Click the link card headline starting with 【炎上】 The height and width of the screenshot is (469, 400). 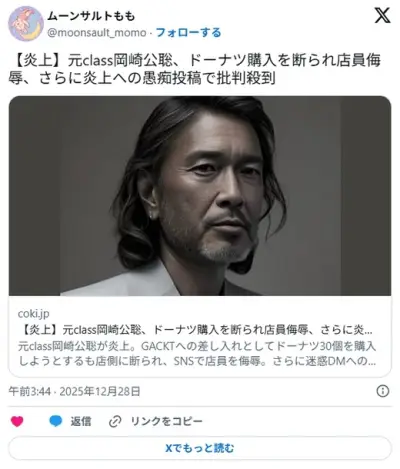pos(197,330)
